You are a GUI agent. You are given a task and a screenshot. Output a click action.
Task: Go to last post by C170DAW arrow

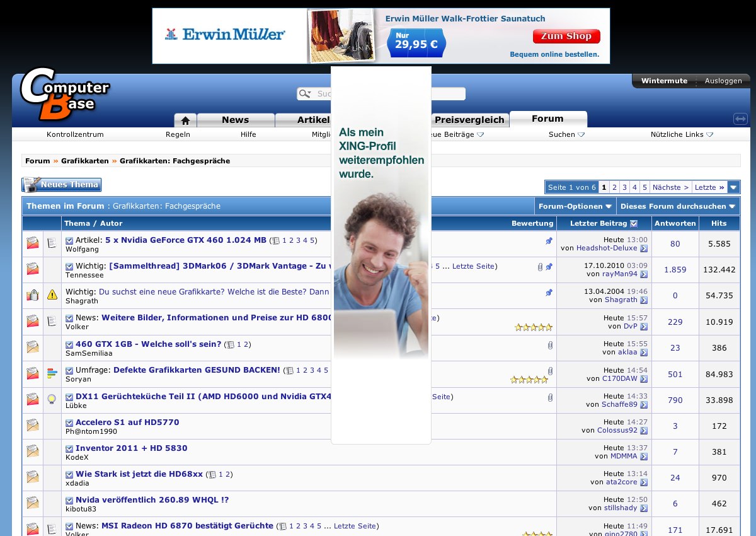(644, 379)
